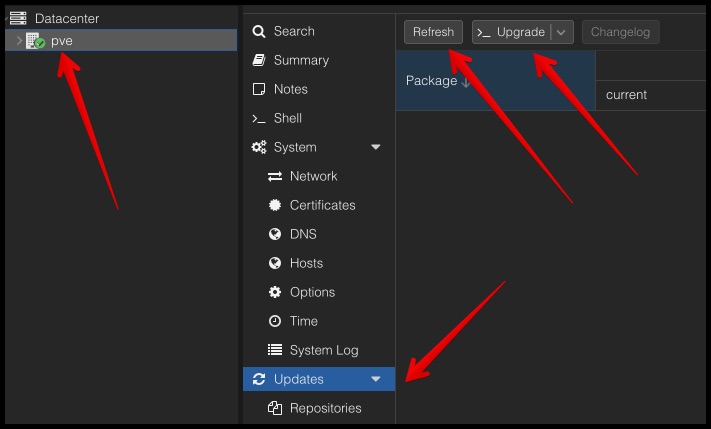This screenshot has height=429, width=711.
Task: Collapse the Updates section arrow
Action: pyautogui.click(x=375, y=379)
